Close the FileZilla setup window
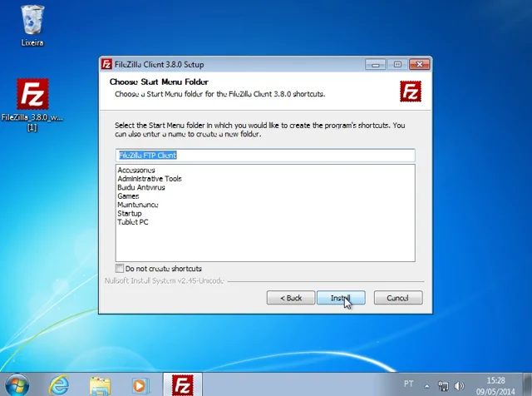Screen dimensions: 532x396 419,64
